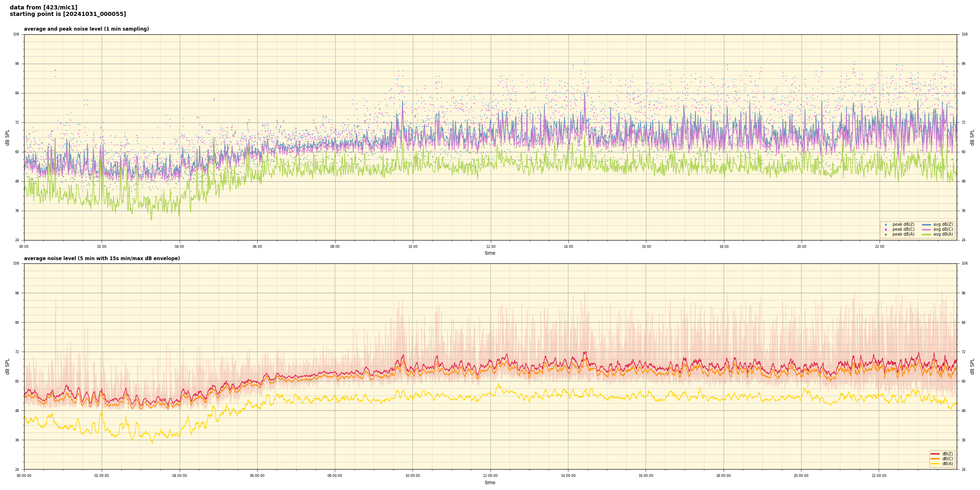
Task: Click left 'dB SPL' axis label of top chart
Action: click(x=7, y=137)
